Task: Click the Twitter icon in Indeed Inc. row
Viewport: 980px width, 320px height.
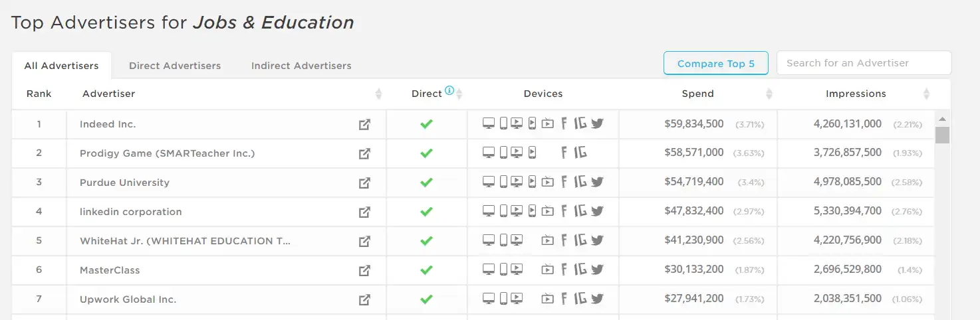Action: (597, 123)
